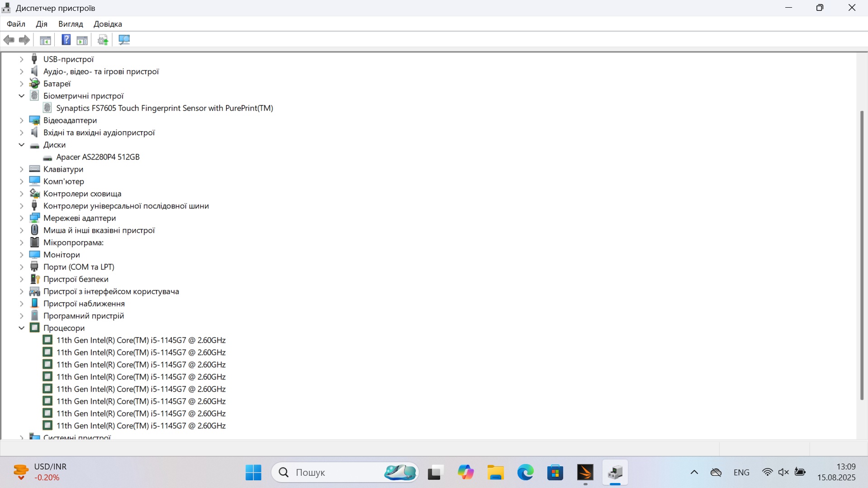Click the Клавіатури keyboard icon
This screenshot has width=868, height=488.
pyautogui.click(x=34, y=169)
